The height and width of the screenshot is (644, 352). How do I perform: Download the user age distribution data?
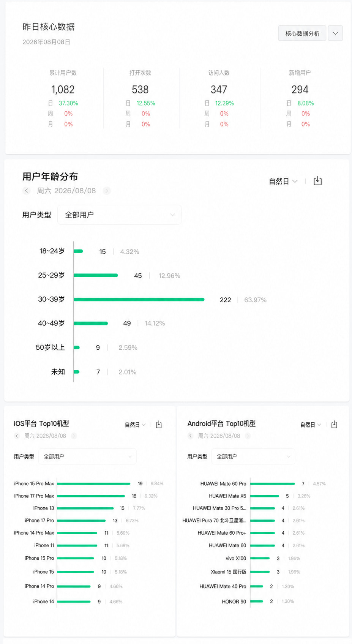(x=317, y=181)
